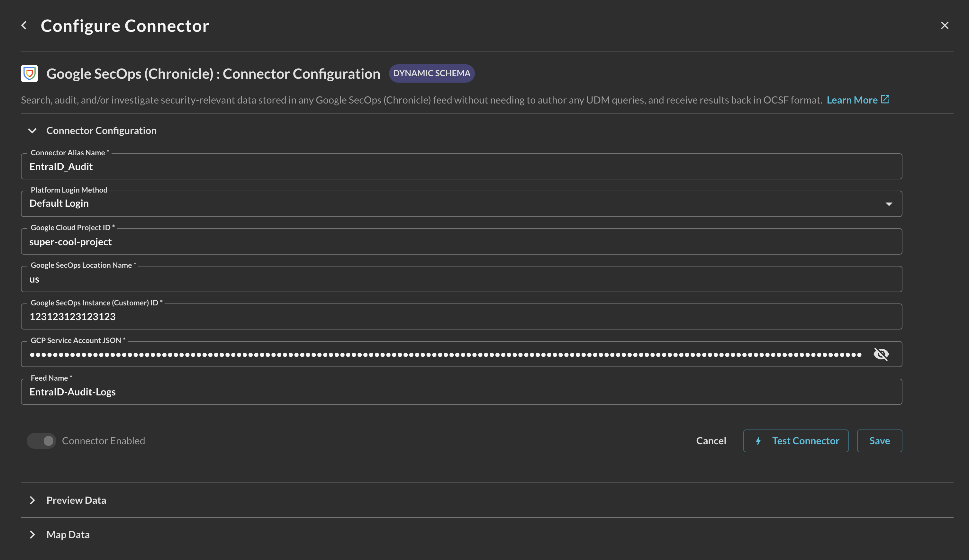Edit the Connector Alias Name field
Viewport: 969px width, 560px height.
461,167
